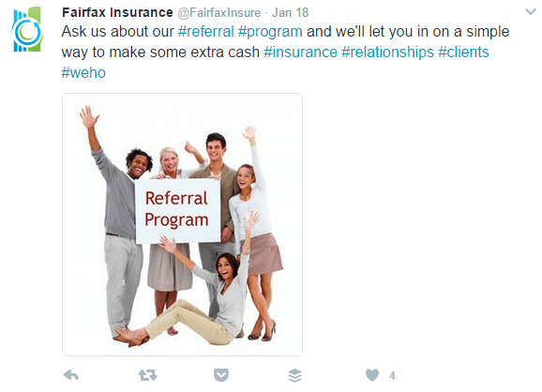The width and height of the screenshot is (542, 392).
Task: Open the #clients hashtag
Action: pos(463,53)
